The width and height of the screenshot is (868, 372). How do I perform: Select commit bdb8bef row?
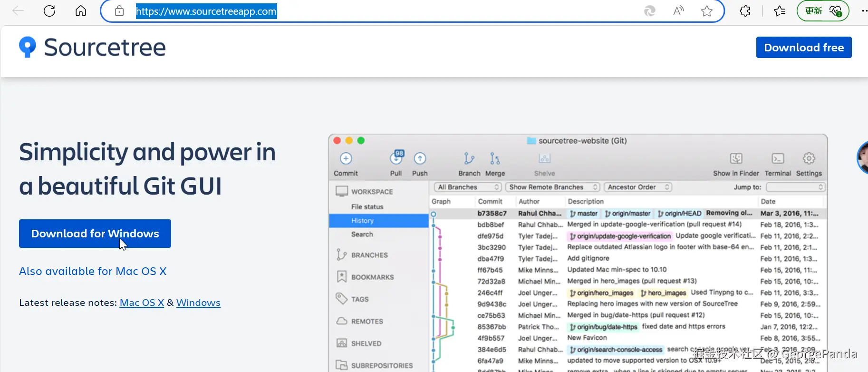(627, 225)
